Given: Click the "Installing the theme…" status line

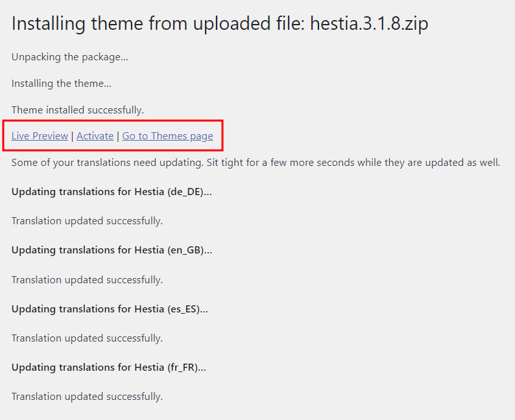Looking at the screenshot, I should tap(62, 84).
